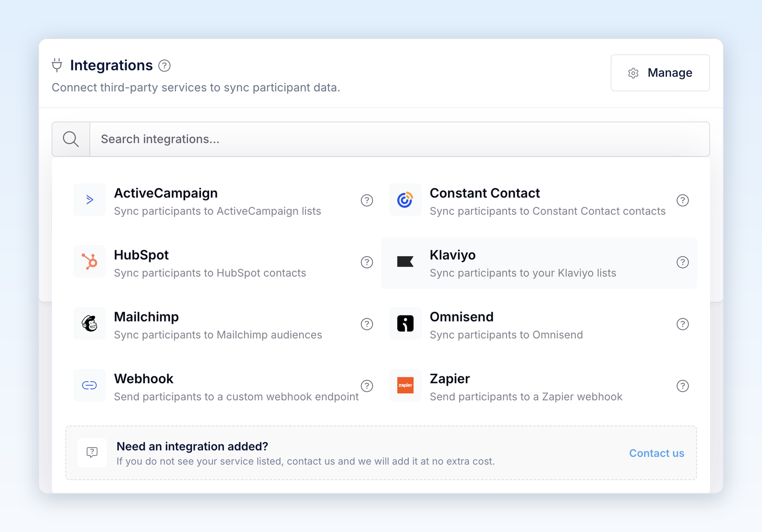Open the Omnisend help question icon
The image size is (762, 532).
tap(682, 324)
